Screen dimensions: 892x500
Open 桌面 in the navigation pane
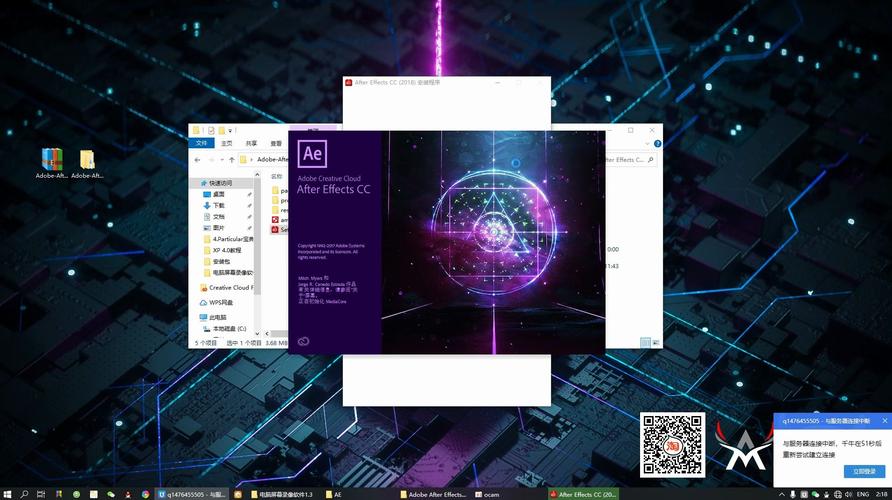(218, 195)
